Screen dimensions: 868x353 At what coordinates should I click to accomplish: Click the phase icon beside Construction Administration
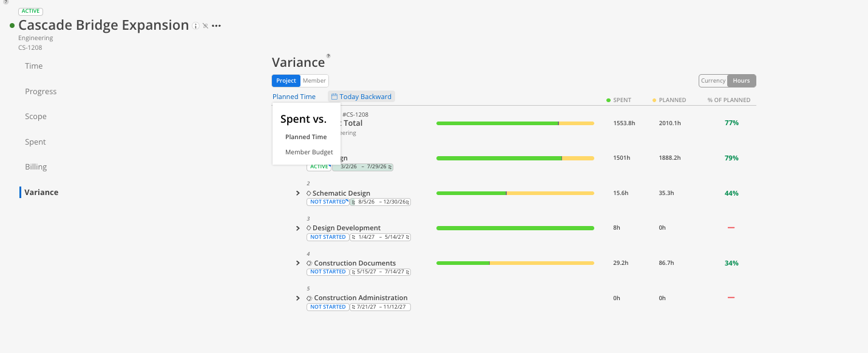click(310, 298)
